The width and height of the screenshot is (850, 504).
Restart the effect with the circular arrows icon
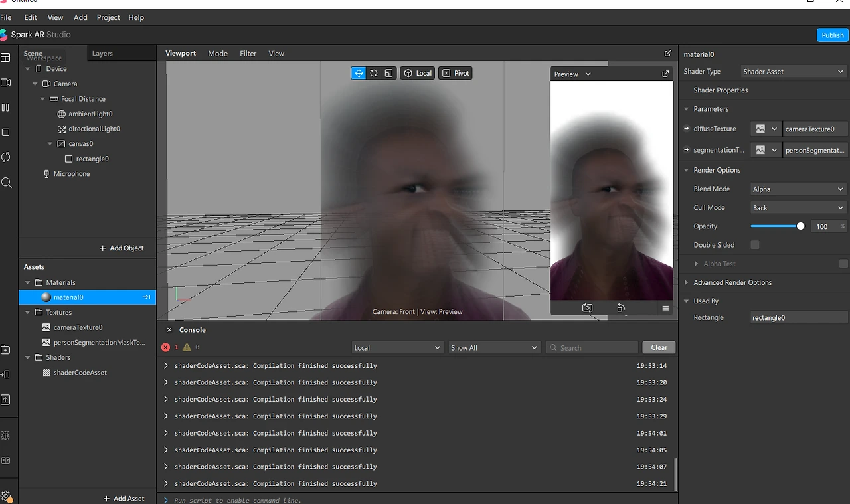click(6, 157)
